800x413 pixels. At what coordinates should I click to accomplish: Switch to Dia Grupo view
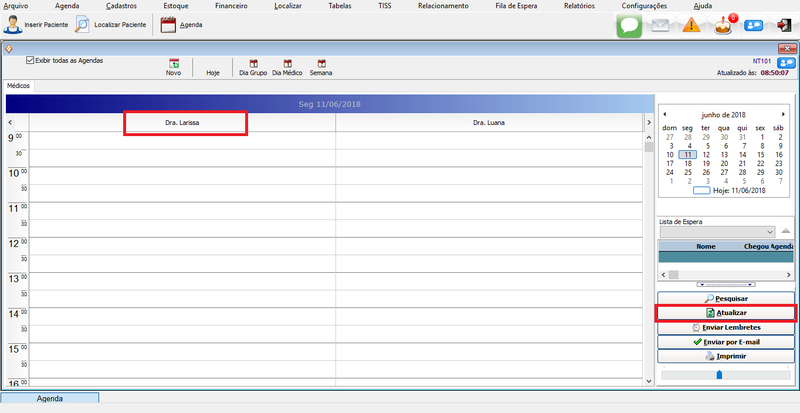[251, 66]
